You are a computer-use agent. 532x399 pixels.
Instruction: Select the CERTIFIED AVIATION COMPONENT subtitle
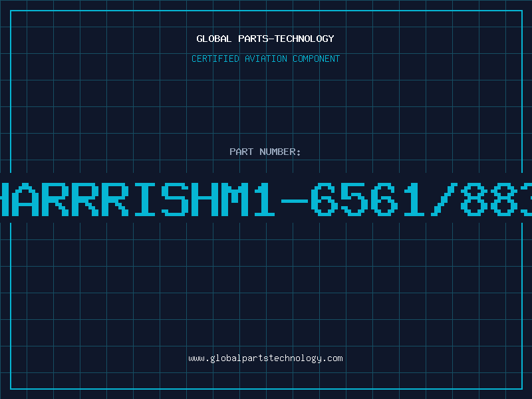tap(265, 59)
